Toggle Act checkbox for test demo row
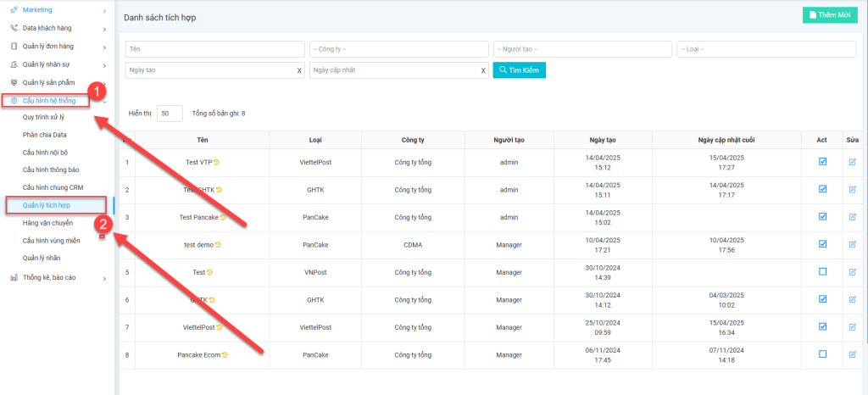This screenshot has height=395, width=868. pyautogui.click(x=822, y=244)
